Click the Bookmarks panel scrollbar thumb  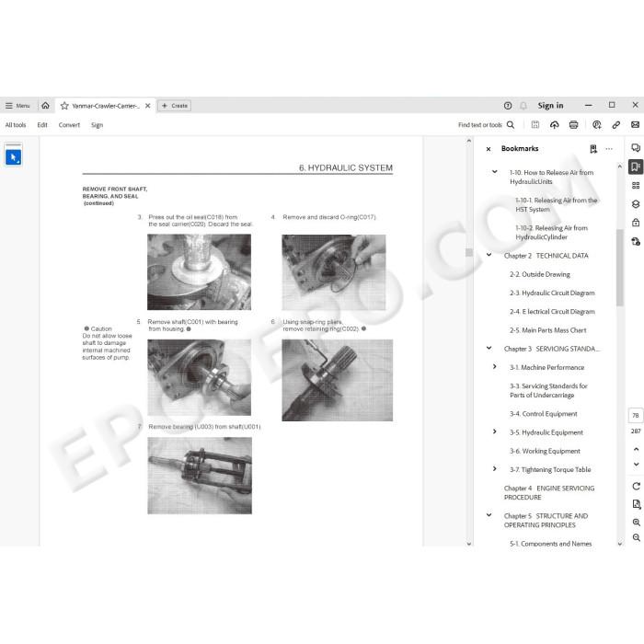(620, 268)
